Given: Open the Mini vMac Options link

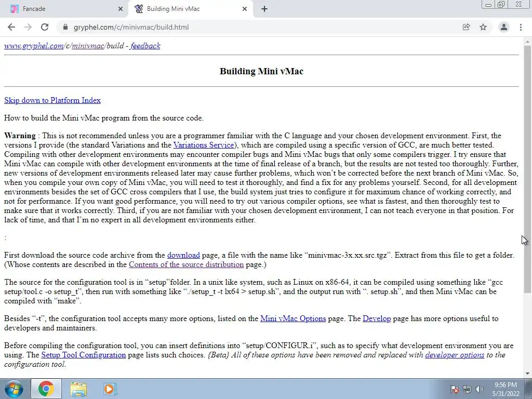Looking at the screenshot, I should 293,318.
